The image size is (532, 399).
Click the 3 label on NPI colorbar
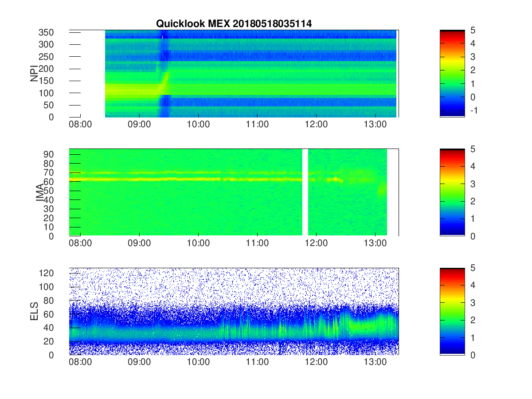pos(473,57)
